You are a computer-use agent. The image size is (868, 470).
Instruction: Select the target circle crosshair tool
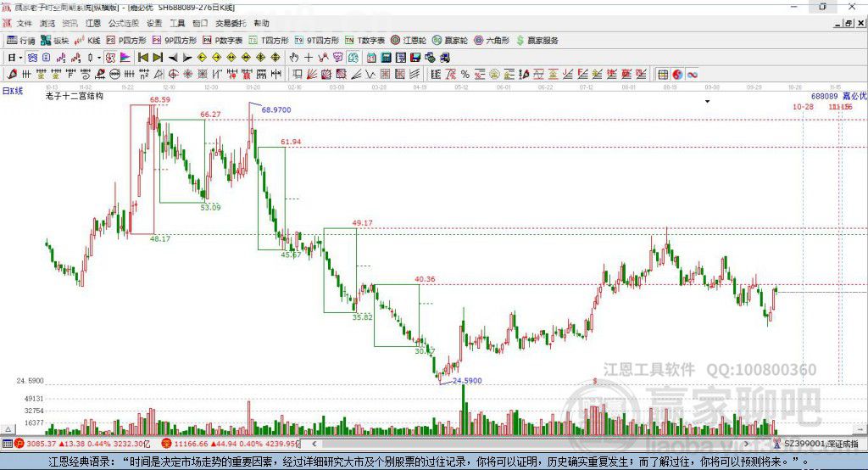(x=173, y=75)
